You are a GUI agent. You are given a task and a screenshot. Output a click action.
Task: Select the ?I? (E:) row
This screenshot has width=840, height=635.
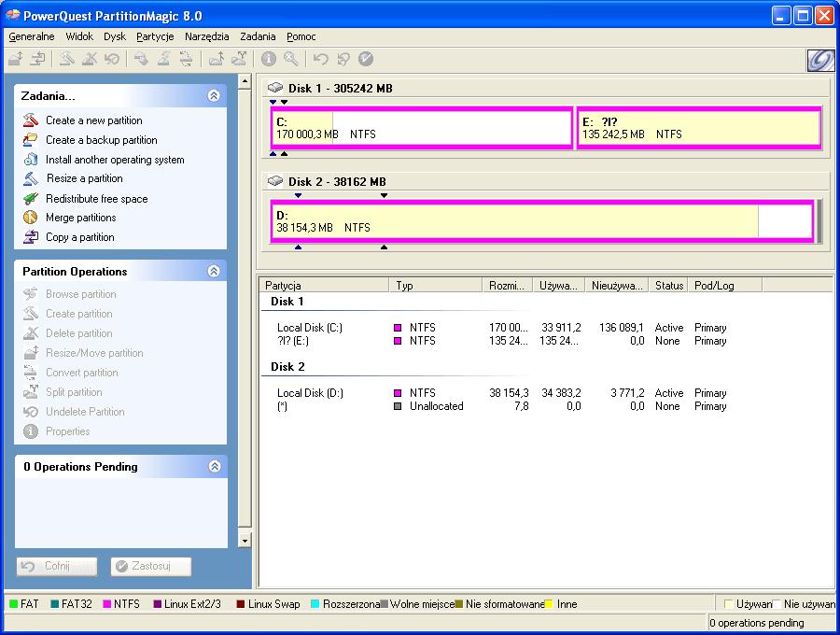[501, 341]
